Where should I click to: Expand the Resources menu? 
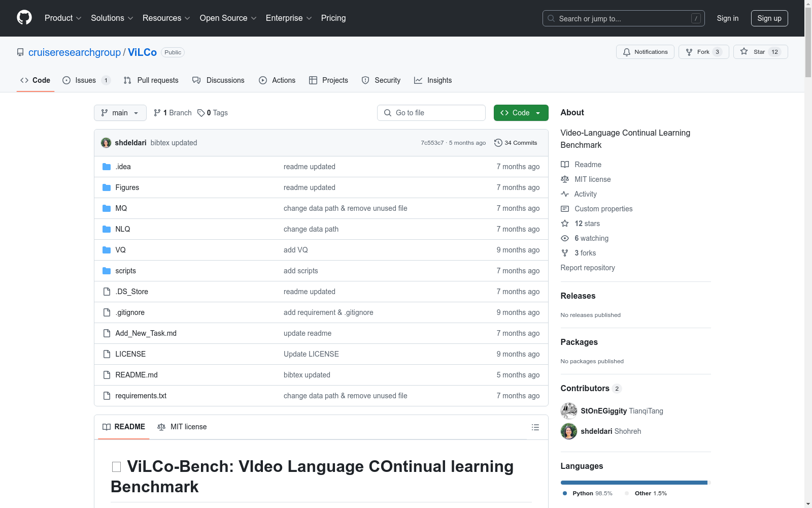tap(166, 18)
